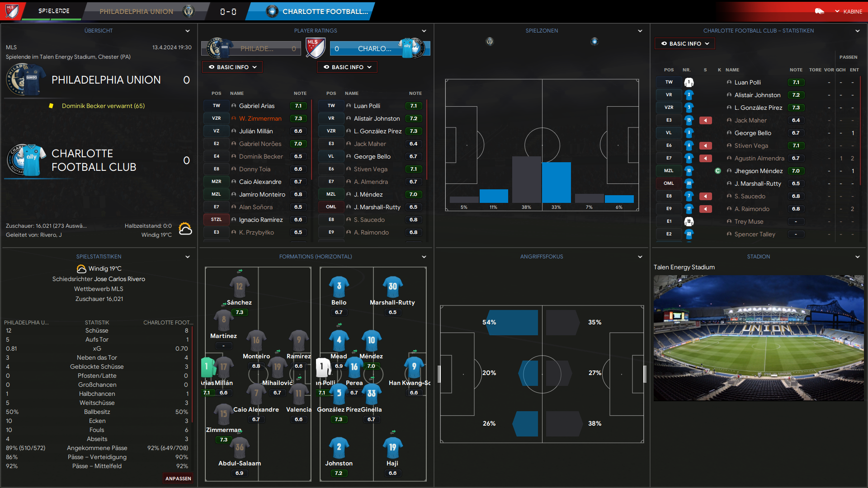
Task: Click substitution arrow icon for Stiven Vega
Action: click(x=705, y=146)
